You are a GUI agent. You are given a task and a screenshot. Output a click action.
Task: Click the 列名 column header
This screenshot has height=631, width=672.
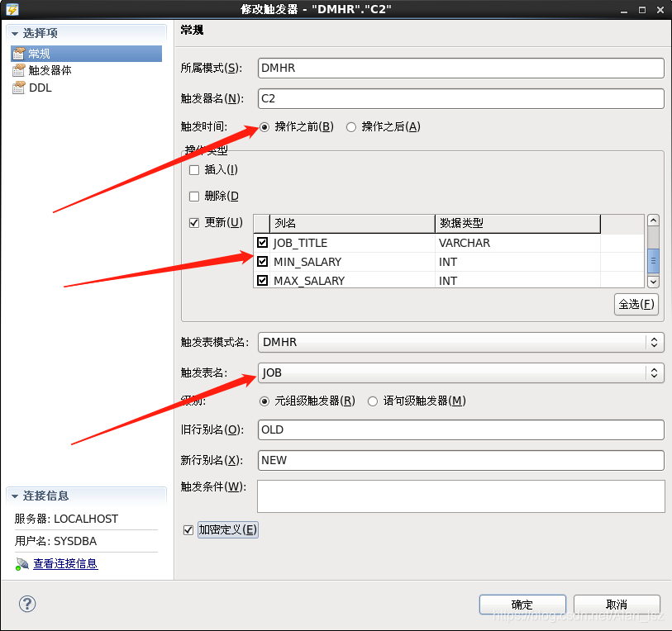coord(352,223)
